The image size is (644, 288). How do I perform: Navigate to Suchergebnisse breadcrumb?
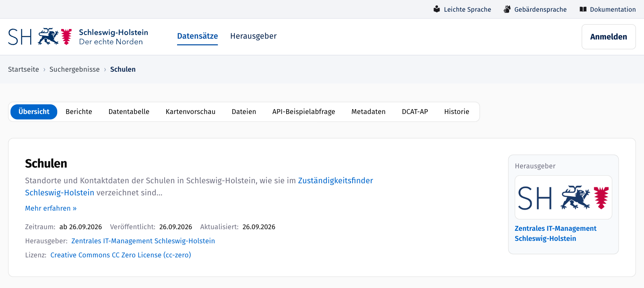tap(74, 69)
